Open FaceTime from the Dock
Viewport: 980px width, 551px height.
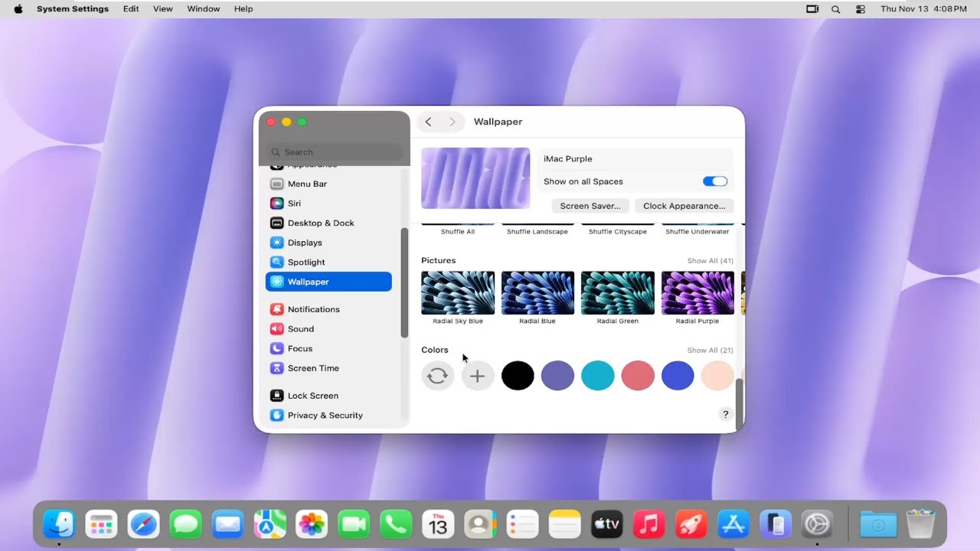click(354, 524)
